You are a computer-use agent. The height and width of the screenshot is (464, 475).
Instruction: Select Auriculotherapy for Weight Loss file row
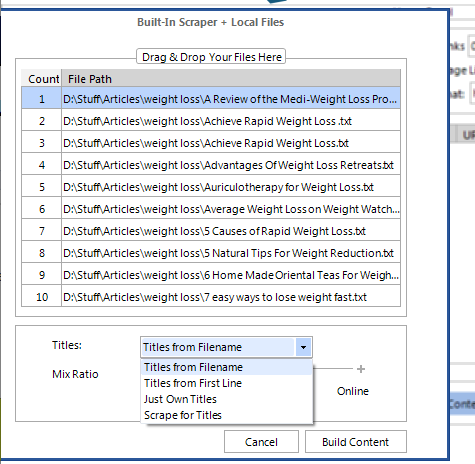(211, 187)
